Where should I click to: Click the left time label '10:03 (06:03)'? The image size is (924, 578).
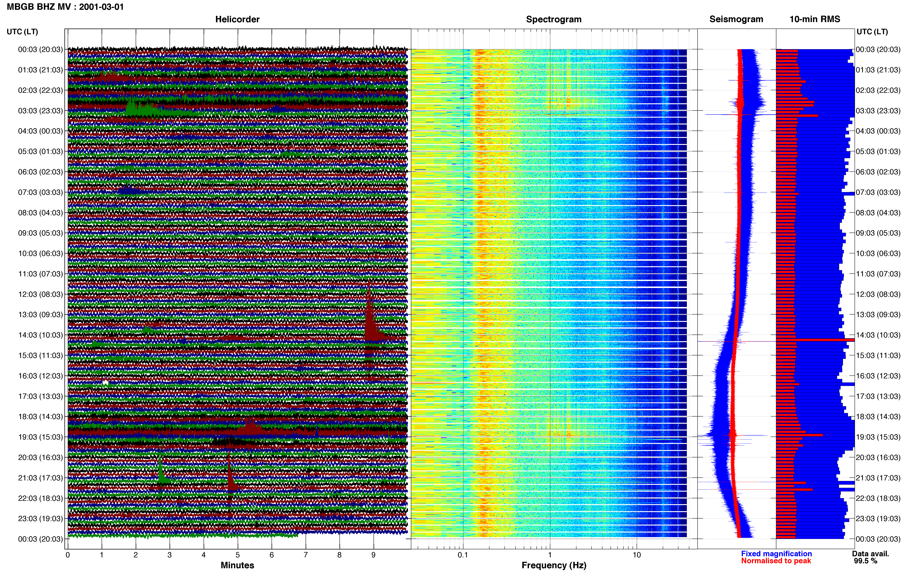point(41,253)
